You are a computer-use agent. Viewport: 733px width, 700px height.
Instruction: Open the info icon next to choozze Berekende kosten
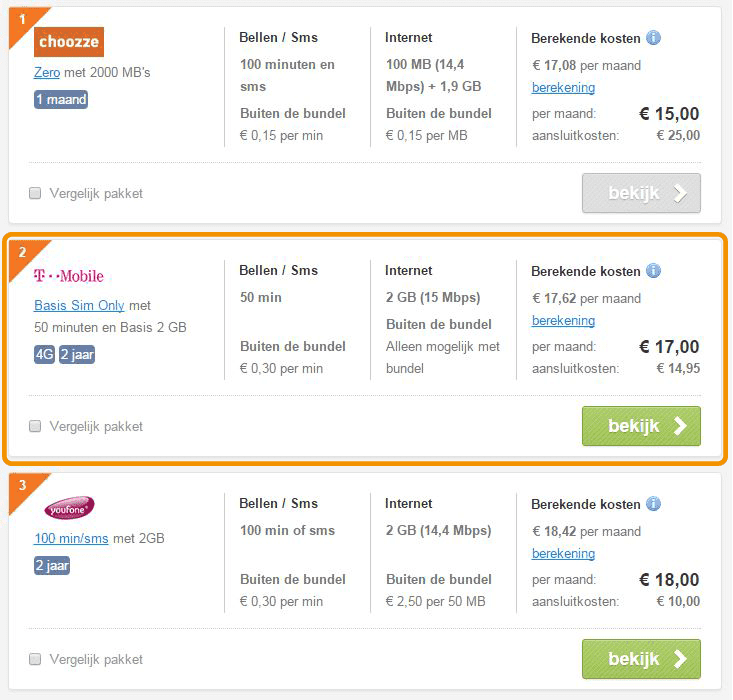tap(654, 37)
